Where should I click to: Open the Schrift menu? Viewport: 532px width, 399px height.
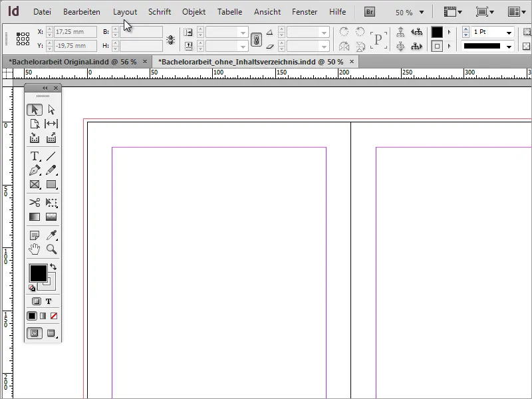tap(160, 12)
